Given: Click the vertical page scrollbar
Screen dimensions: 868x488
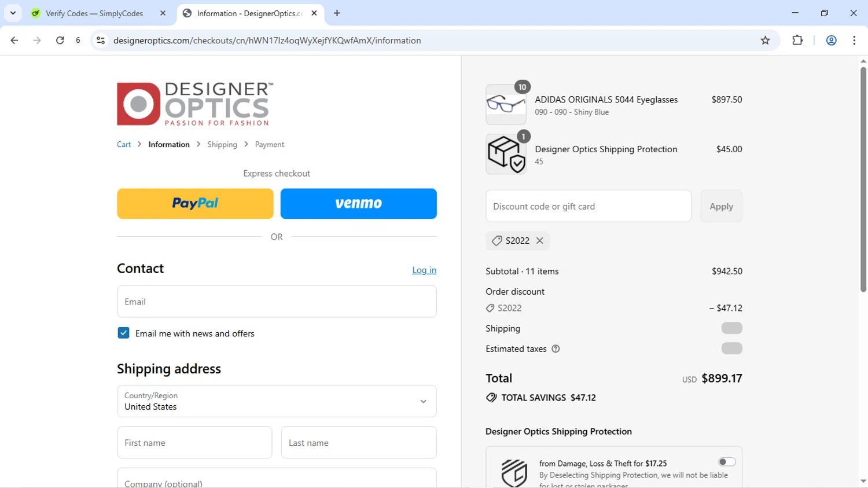Looking at the screenshot, I should click(863, 179).
